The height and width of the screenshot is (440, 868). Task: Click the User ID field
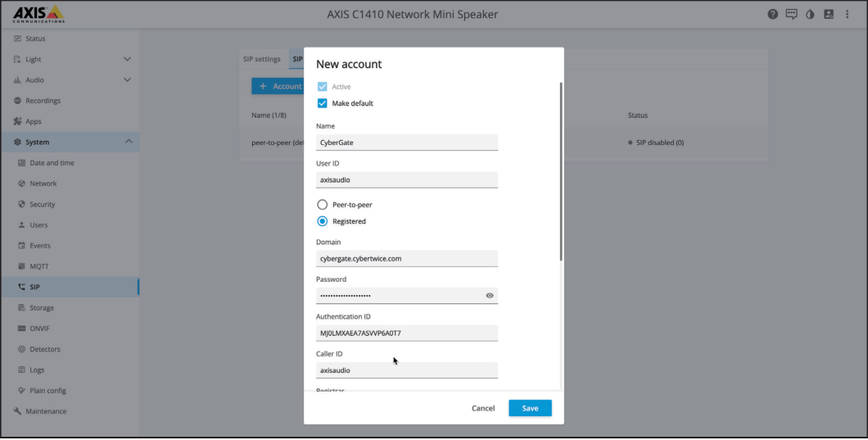coord(407,180)
